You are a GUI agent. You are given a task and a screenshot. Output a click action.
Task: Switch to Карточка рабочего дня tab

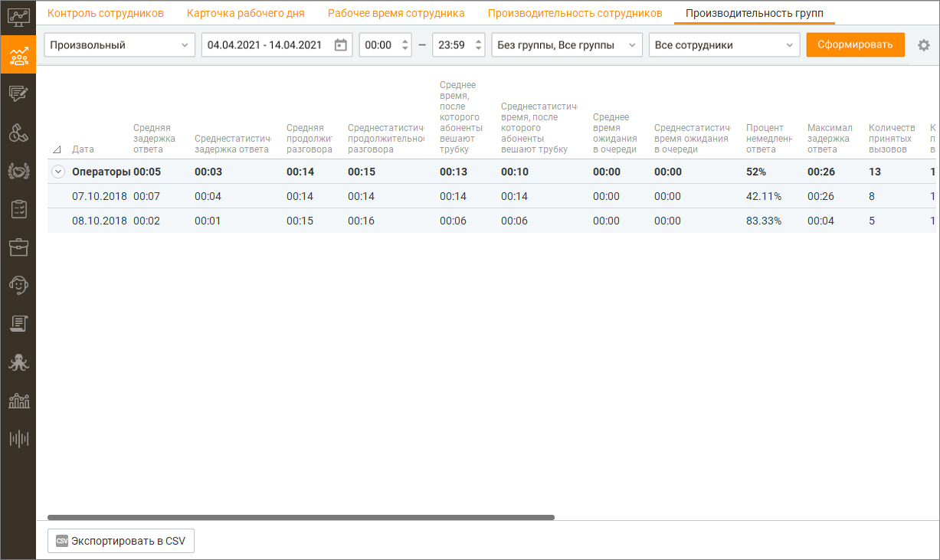click(246, 13)
